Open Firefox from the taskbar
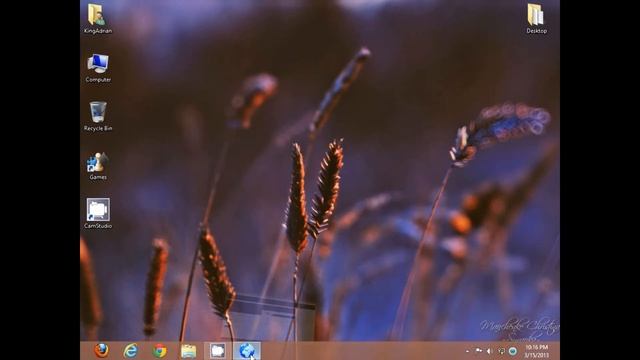Screen dimensions: 640x360 (101, 351)
